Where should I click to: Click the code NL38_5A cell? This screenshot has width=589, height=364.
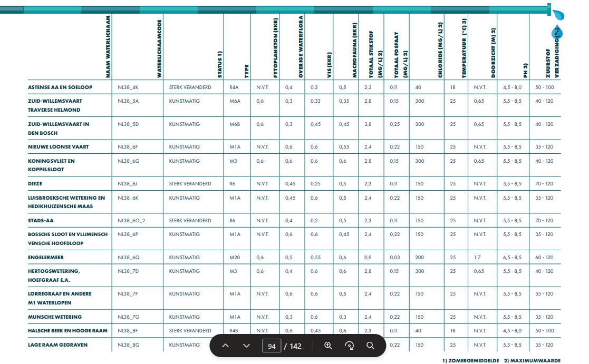pyautogui.click(x=128, y=101)
